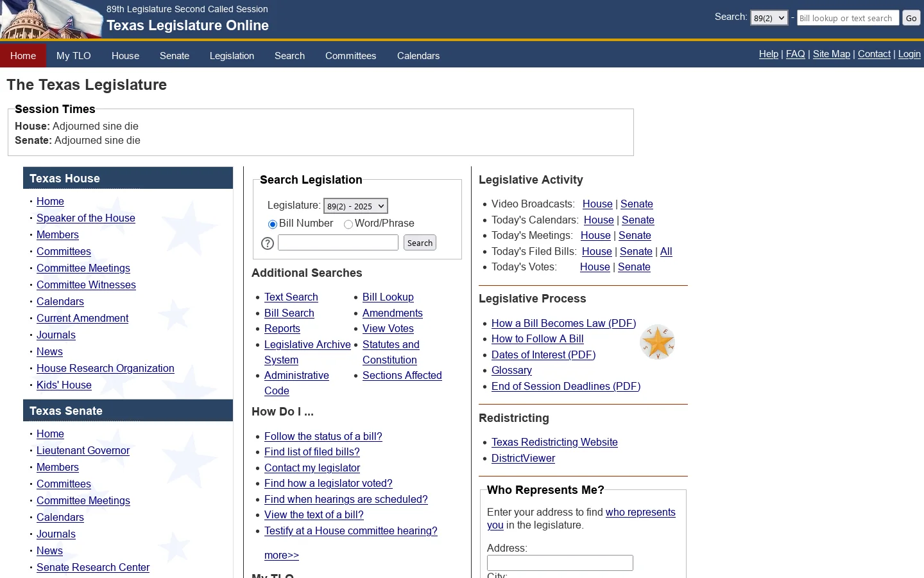Open the 89(2) session dropdown in header
924x578 pixels.
[769, 18]
